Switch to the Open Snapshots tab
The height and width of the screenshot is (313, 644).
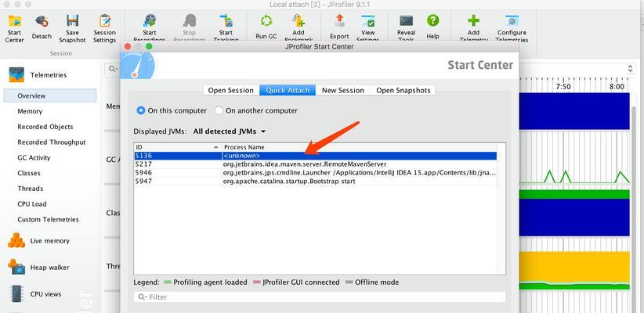click(403, 90)
